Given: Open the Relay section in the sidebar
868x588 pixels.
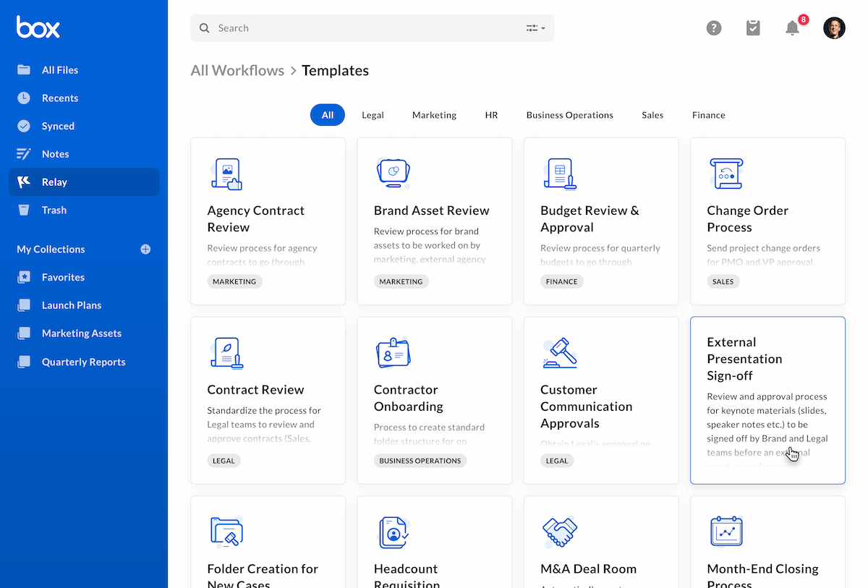Looking at the screenshot, I should pos(55,182).
